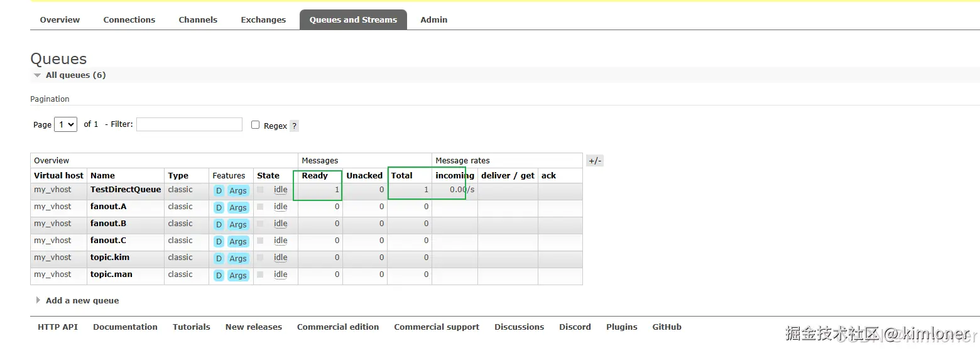Sort by the State column header
The image size is (980, 353).
pyautogui.click(x=268, y=175)
